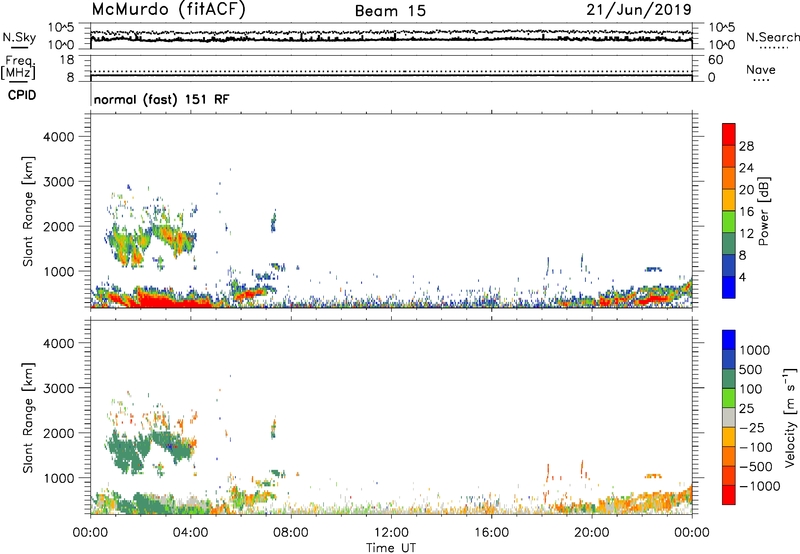
Task: Click the -25 tick on the velocity colorbar
Action: 752,427
